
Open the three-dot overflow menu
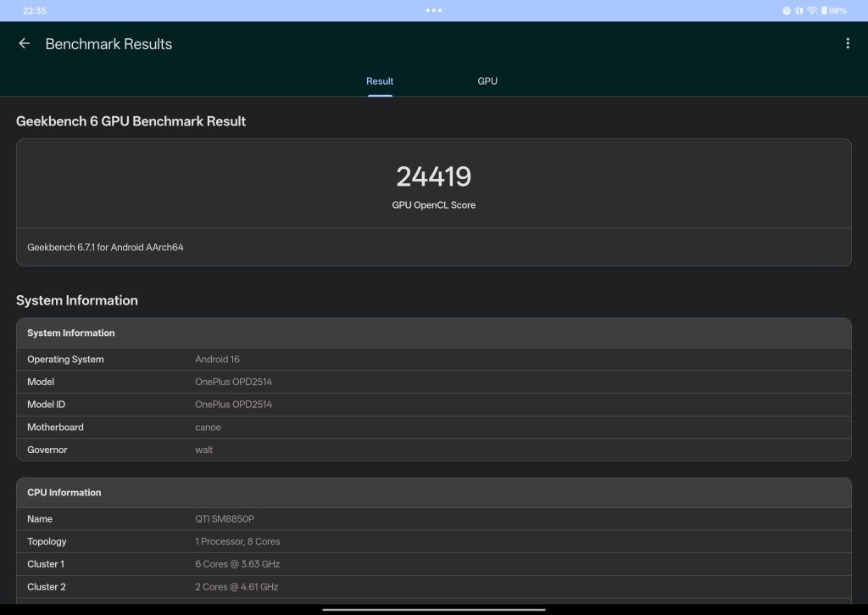point(848,43)
